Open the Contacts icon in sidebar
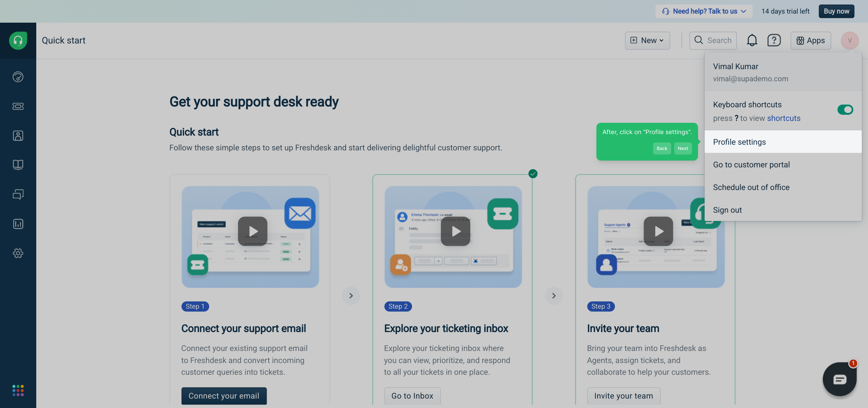This screenshot has width=868, height=408. point(18,136)
